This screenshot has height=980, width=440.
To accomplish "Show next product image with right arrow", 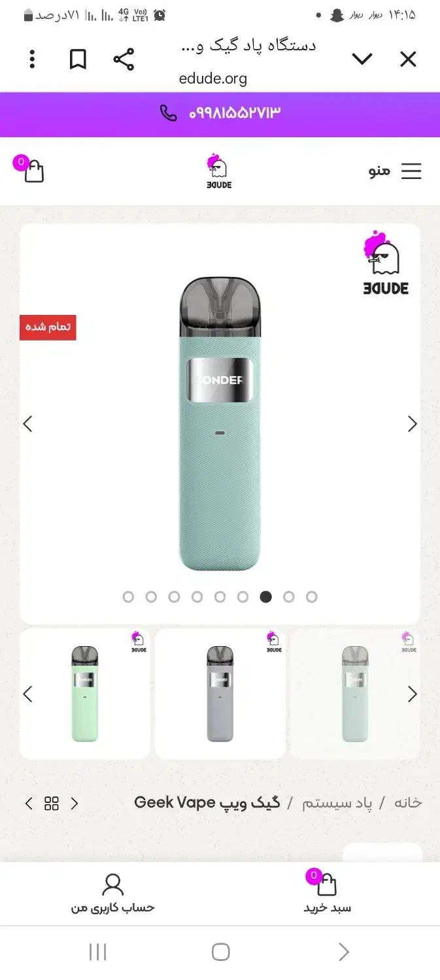I will coord(413,424).
